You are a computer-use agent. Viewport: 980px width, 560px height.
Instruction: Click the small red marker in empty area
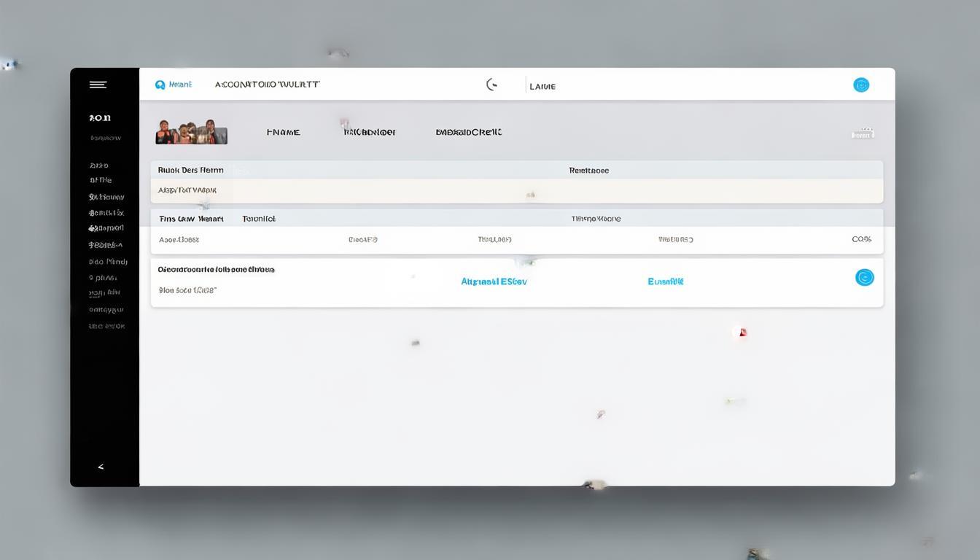[x=742, y=332]
